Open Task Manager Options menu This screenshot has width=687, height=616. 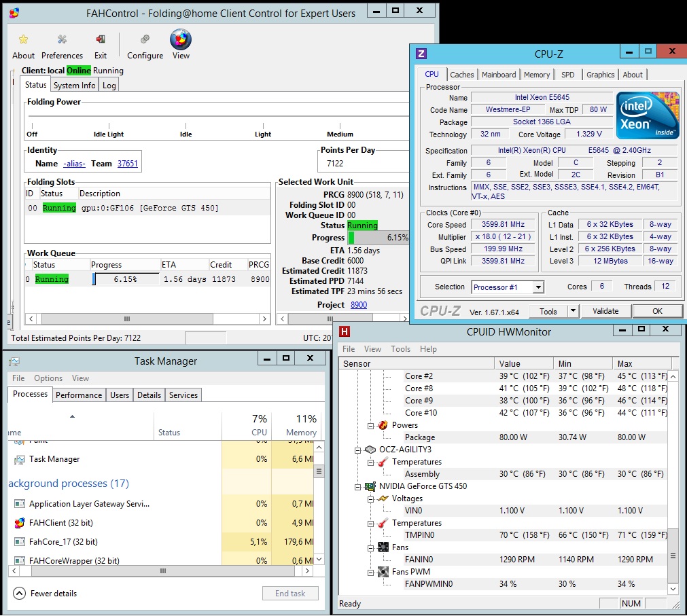coord(48,378)
